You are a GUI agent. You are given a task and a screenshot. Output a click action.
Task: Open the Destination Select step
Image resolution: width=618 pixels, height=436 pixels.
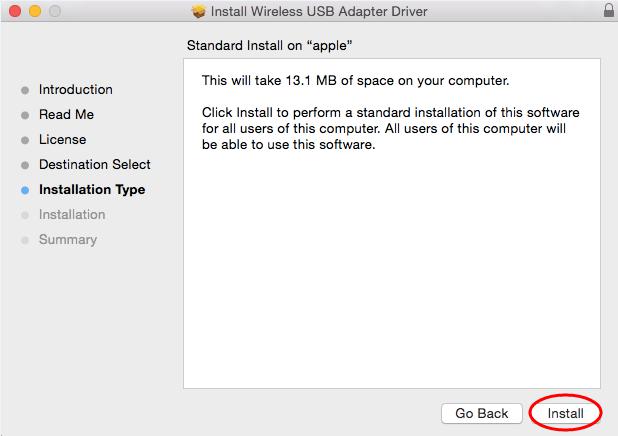point(94,165)
